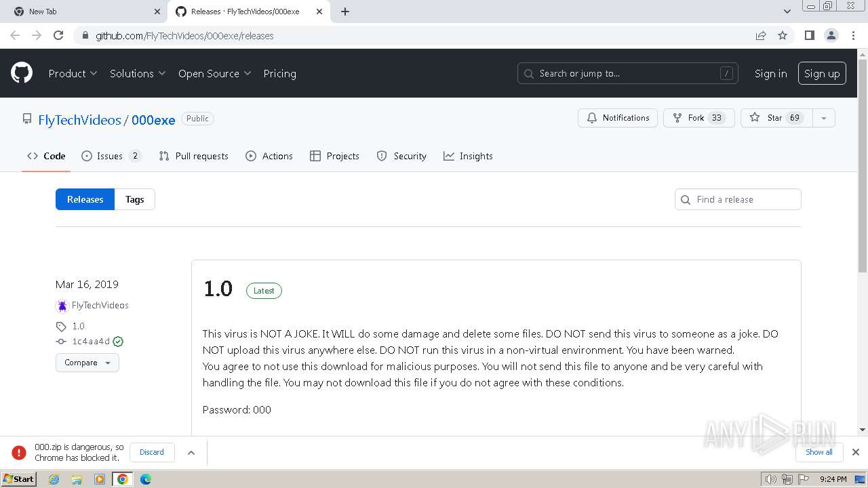The image size is (868, 488).
Task: Click Show all downloads
Action: coord(818,452)
